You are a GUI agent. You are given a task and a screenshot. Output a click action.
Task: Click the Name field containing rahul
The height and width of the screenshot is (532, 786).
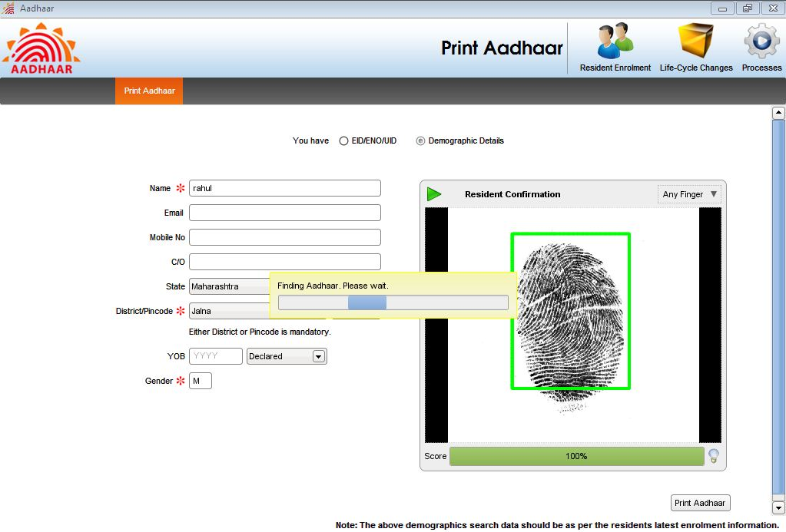click(285, 188)
